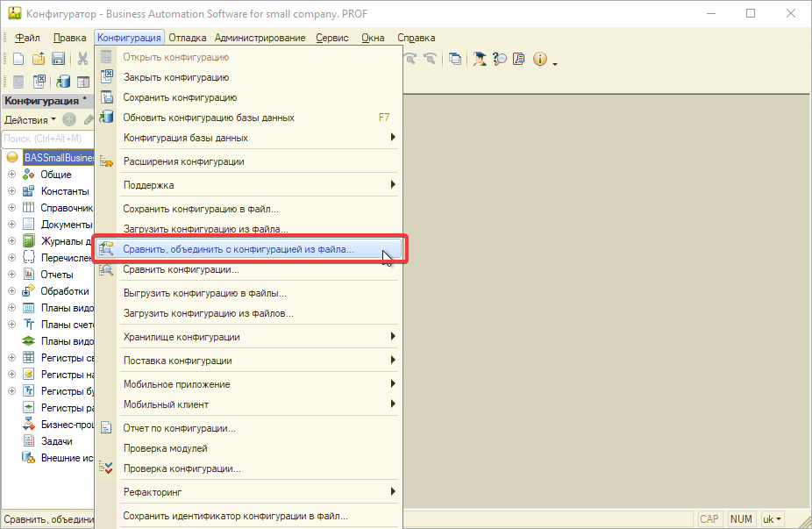Viewport: 812px width, 529px height.
Task: Click the Cut scissors toolbar icon
Action: 82,59
